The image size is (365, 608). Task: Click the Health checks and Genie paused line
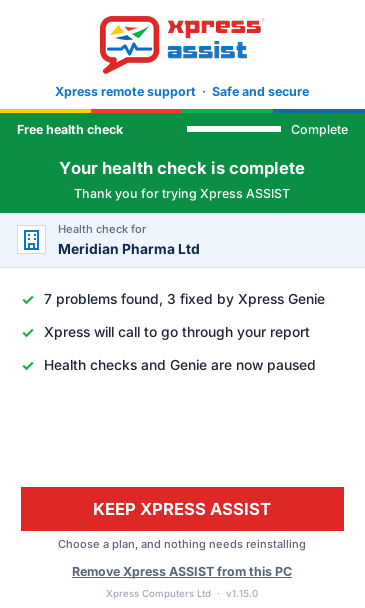(x=180, y=365)
